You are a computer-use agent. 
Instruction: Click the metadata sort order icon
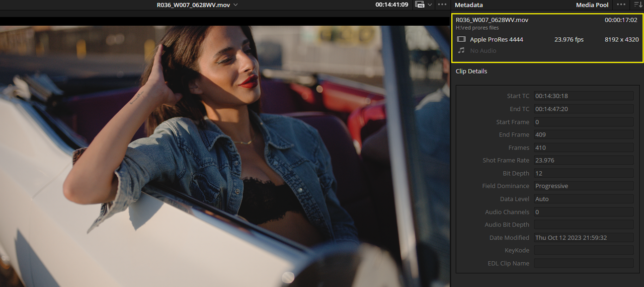coord(637,5)
